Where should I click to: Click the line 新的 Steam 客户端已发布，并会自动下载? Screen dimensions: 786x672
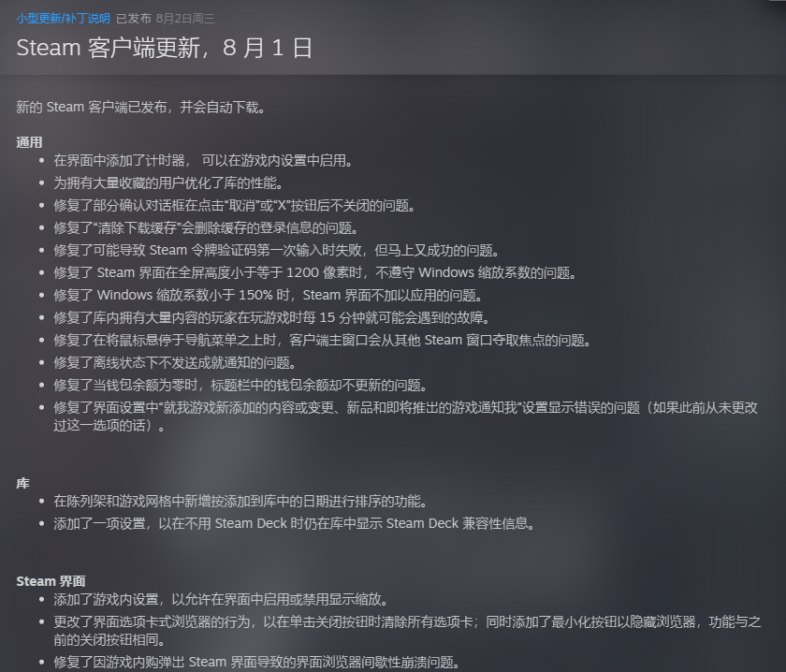(x=141, y=108)
